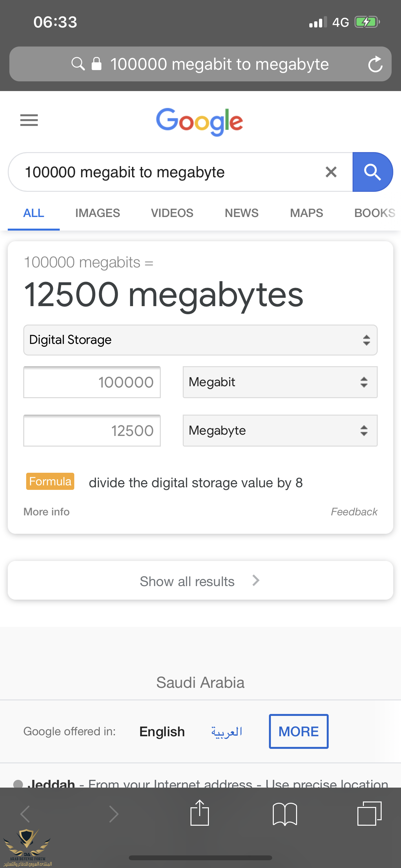Open Digital Storage category dropdown
This screenshot has width=401, height=868.
click(x=200, y=340)
